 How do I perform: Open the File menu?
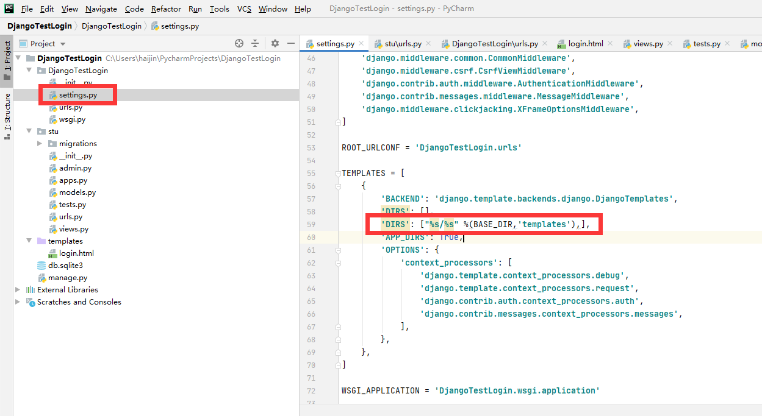(27, 9)
